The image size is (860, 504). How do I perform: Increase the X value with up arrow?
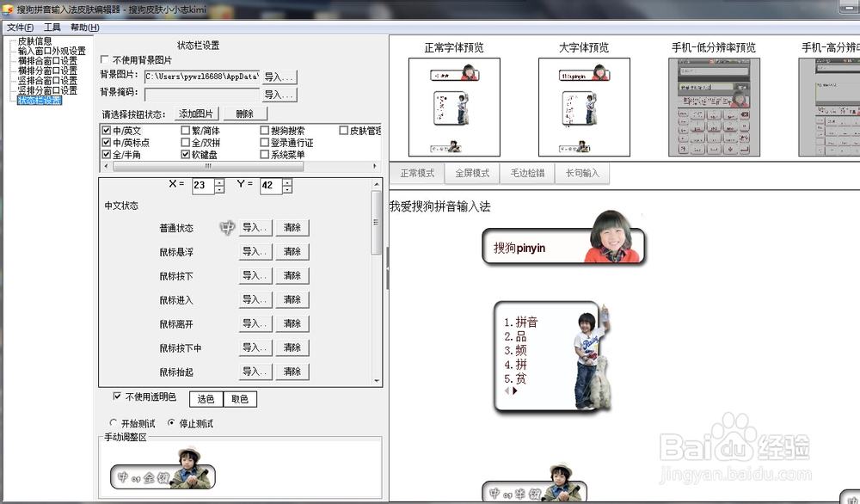(x=219, y=182)
